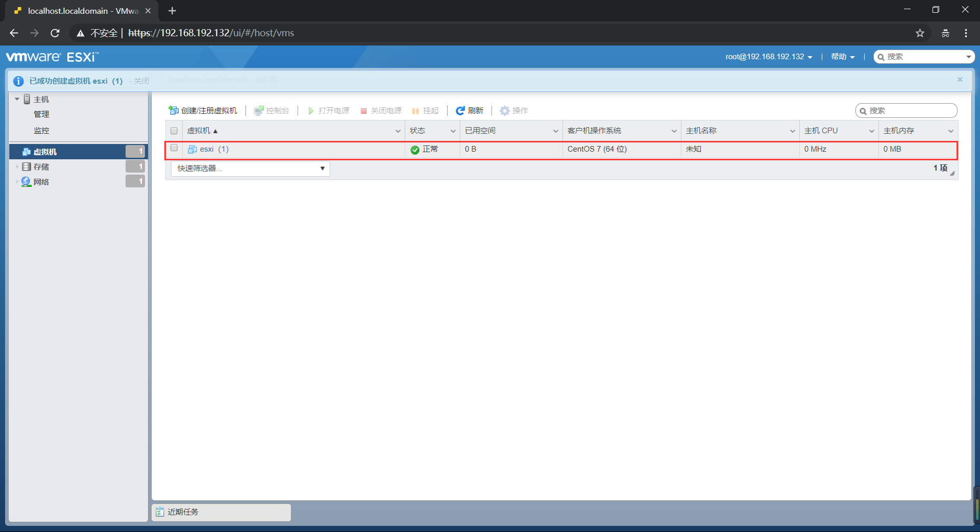Click the incognito profile icon

click(x=945, y=33)
